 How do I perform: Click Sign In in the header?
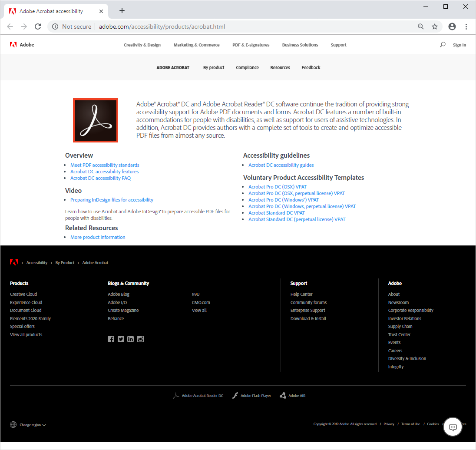(459, 45)
